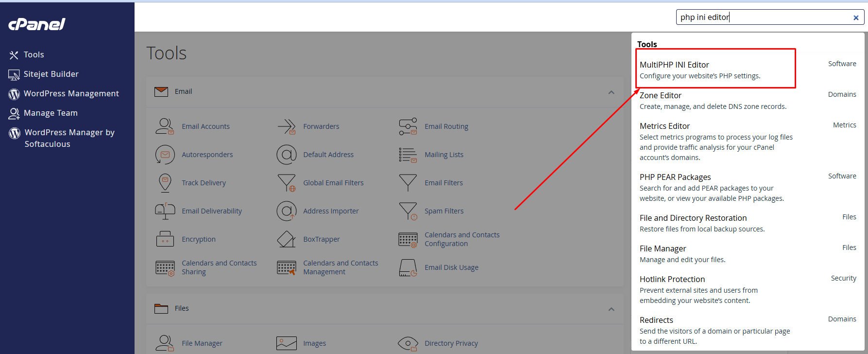The height and width of the screenshot is (354, 868).
Task: Open the Email Disk Usage icon
Action: point(408,267)
